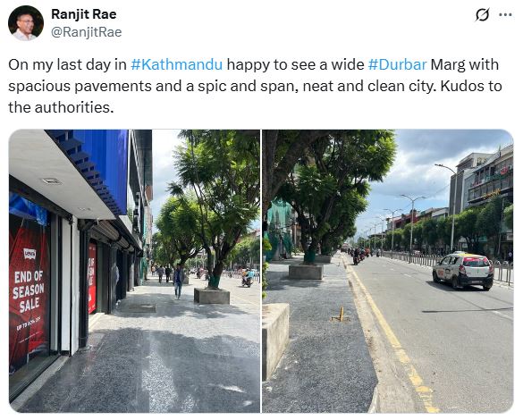Open the @RanjitRae handle link
Image resolution: width=523 pixels, height=420 pixels.
click(86, 32)
